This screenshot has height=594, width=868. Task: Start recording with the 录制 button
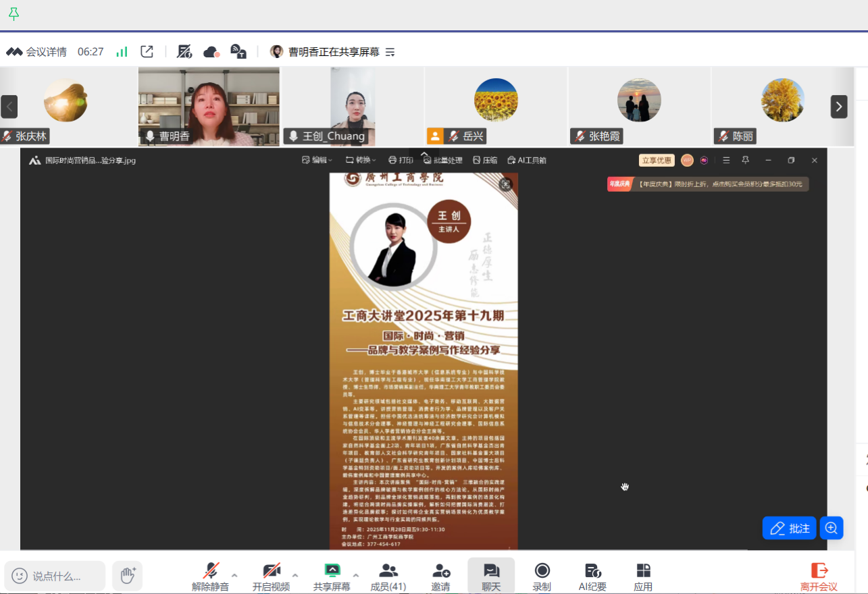[542, 576]
